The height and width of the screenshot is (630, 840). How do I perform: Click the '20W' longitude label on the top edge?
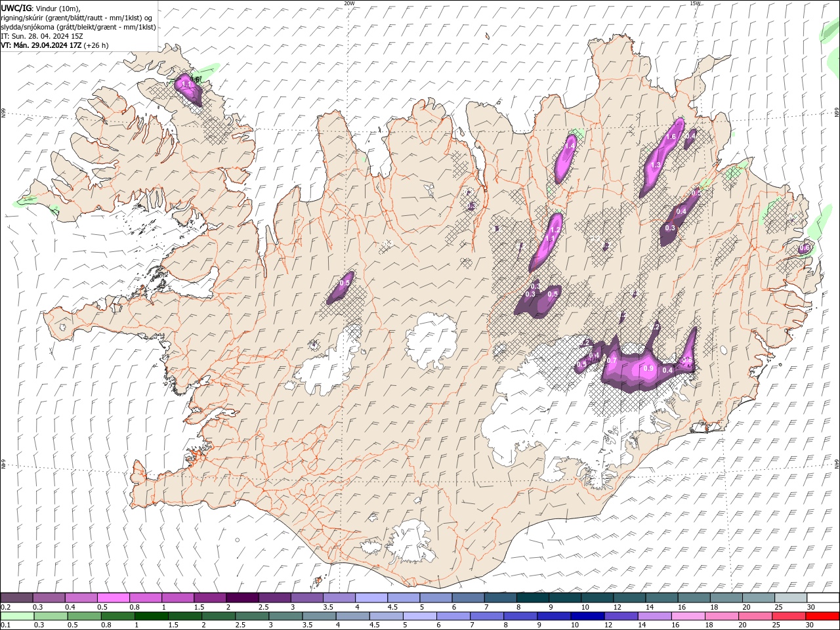coord(349,3)
